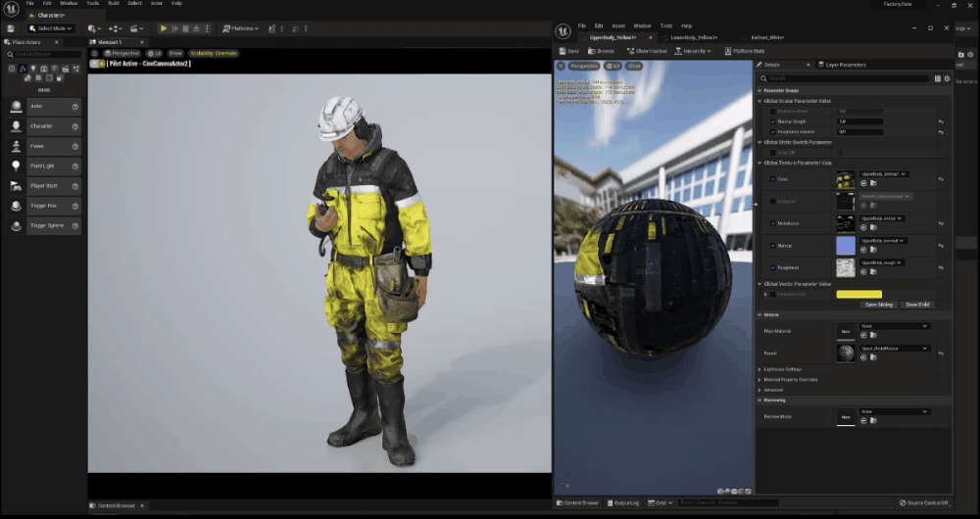Screen dimensions: 980x519
Task: Open the details panel settings gear
Action: 947,78
